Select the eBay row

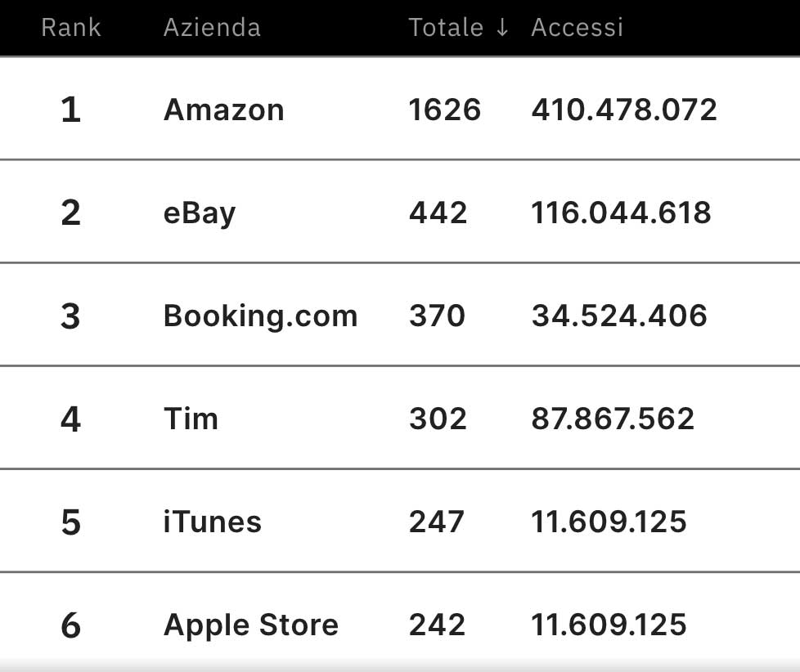click(199, 212)
